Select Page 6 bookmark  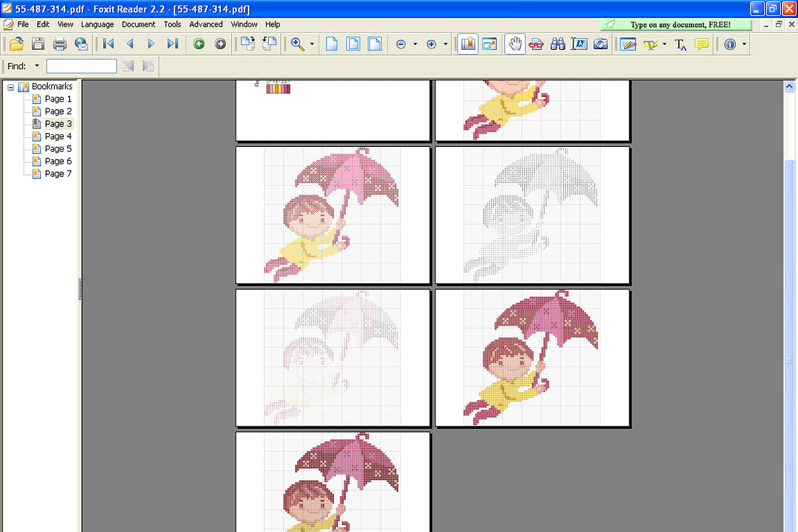click(x=59, y=161)
